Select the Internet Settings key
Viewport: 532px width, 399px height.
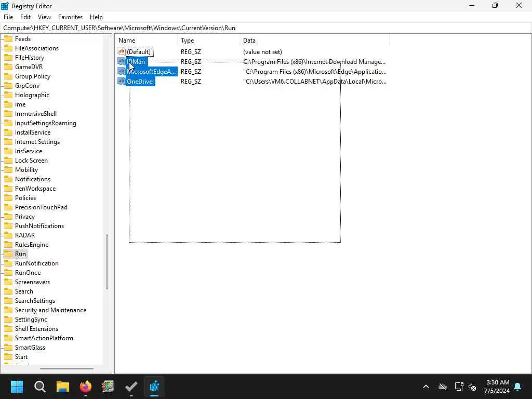[37, 142]
